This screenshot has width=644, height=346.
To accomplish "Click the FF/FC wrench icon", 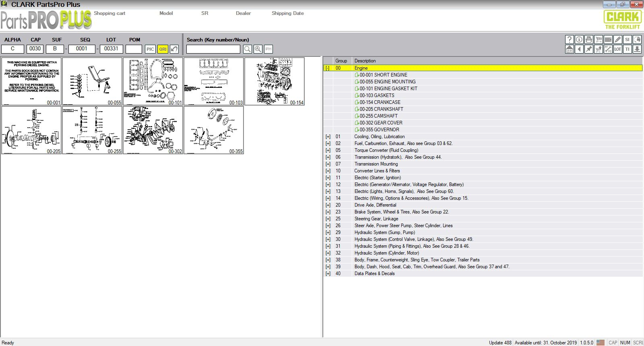I will [608, 49].
